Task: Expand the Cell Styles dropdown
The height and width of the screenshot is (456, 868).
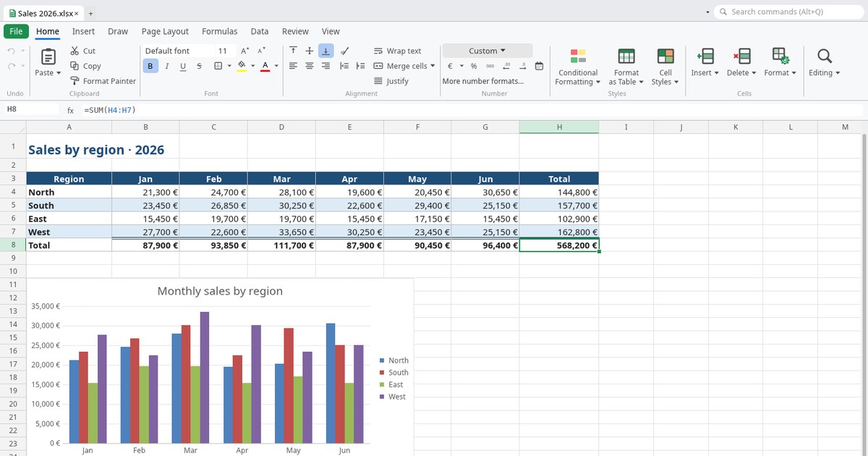Action: 665,67
